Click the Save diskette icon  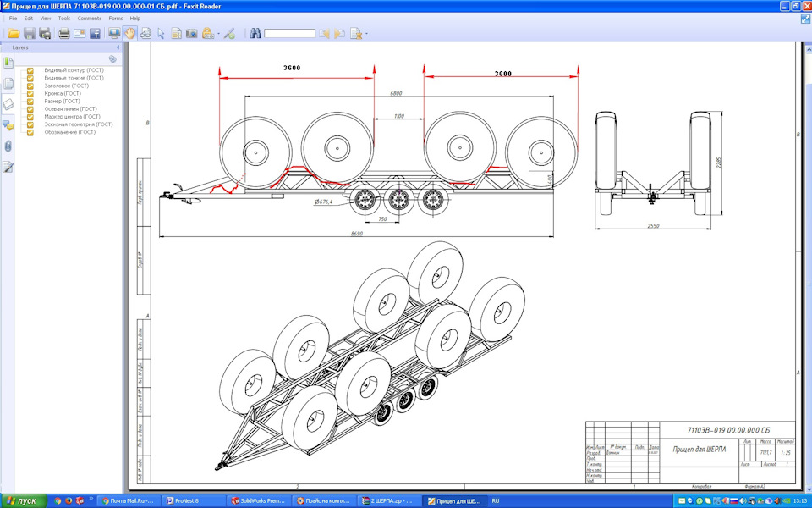30,34
